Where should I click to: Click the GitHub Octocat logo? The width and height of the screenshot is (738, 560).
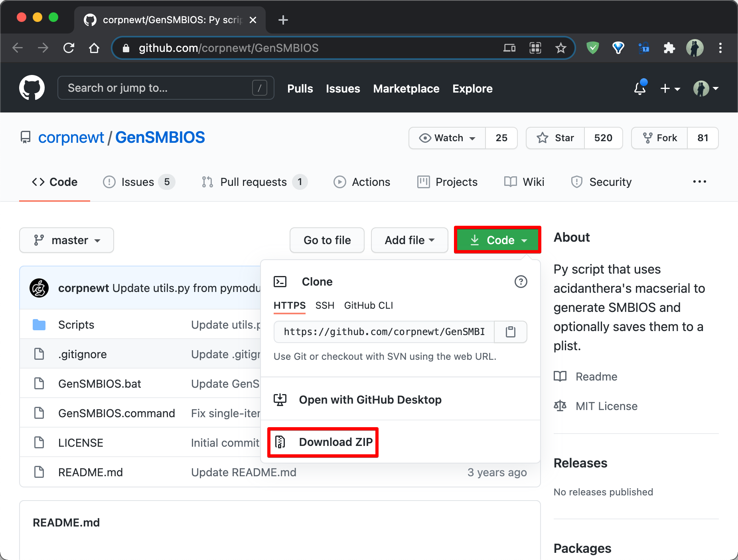[32, 88]
